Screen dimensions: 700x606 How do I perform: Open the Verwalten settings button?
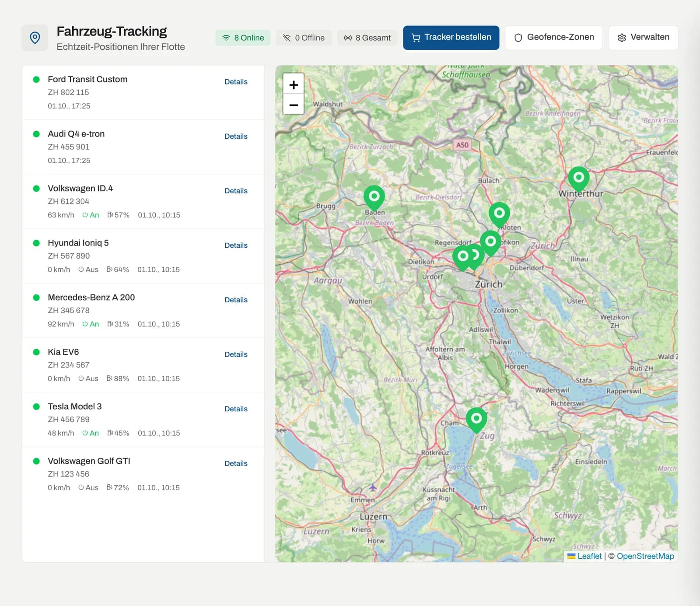pyautogui.click(x=643, y=38)
